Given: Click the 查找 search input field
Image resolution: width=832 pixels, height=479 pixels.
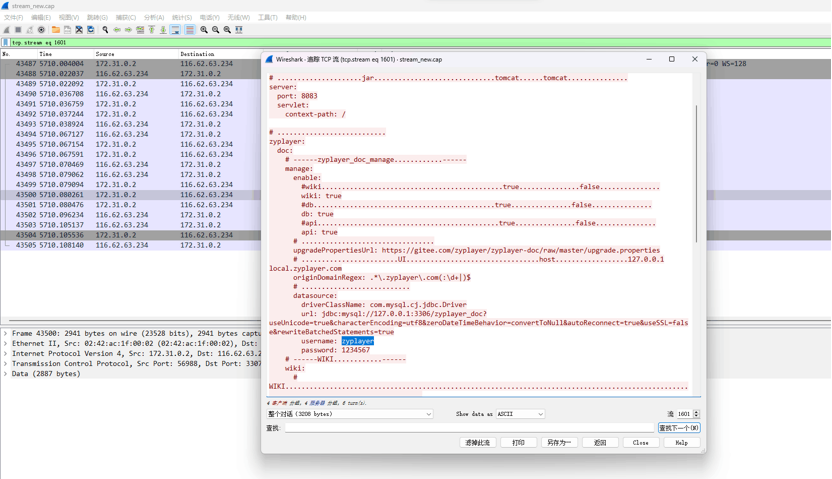Looking at the screenshot, I should 469,428.
